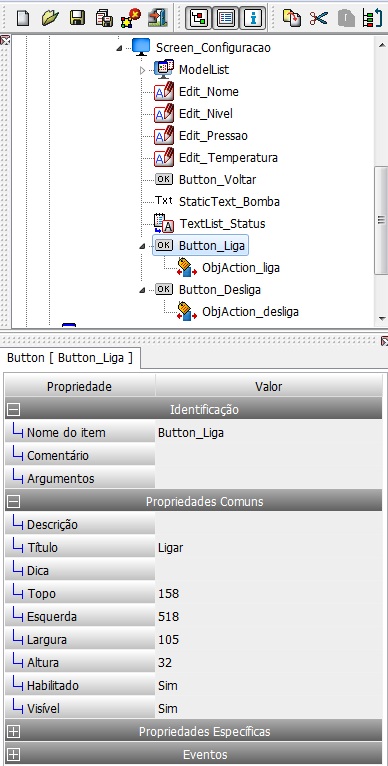Click the Título value Ligar
The height and width of the screenshot is (766, 388).
[268, 547]
